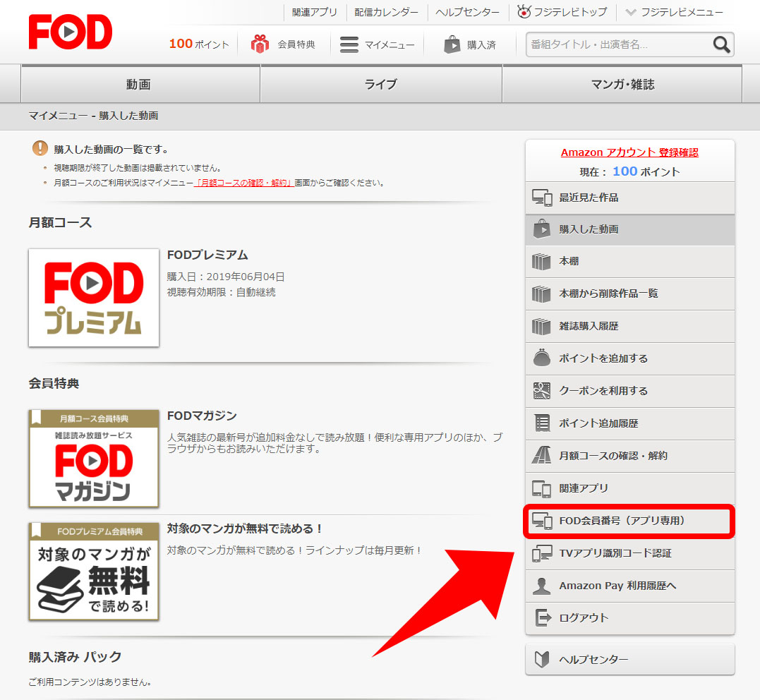
Task: Click the フジテレビトップ icon in the top bar
Action: (523, 12)
